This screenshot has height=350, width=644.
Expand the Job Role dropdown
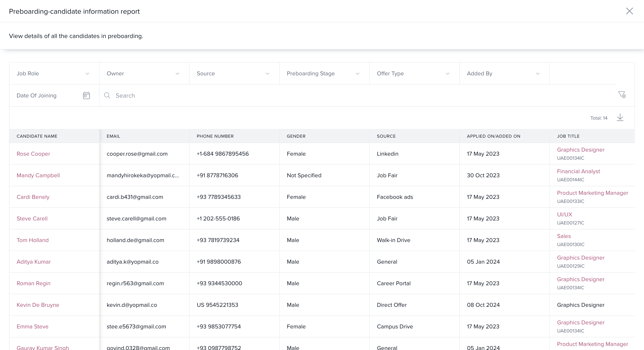(54, 74)
